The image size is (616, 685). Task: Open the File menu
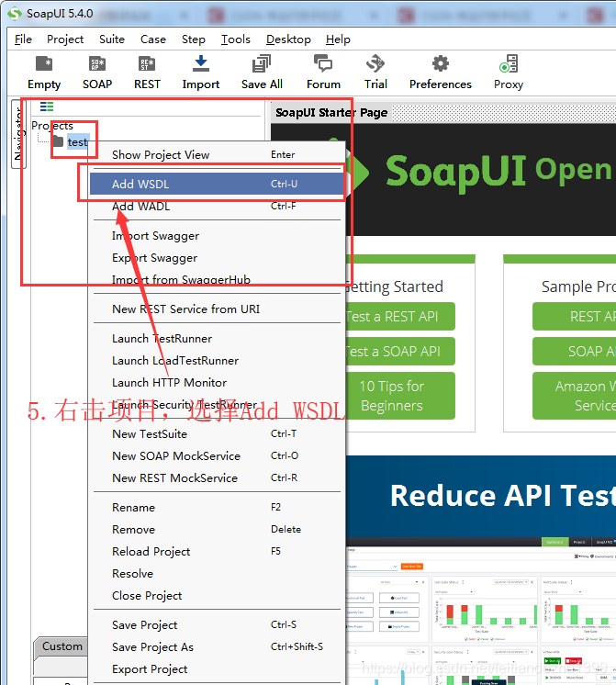[x=23, y=39]
